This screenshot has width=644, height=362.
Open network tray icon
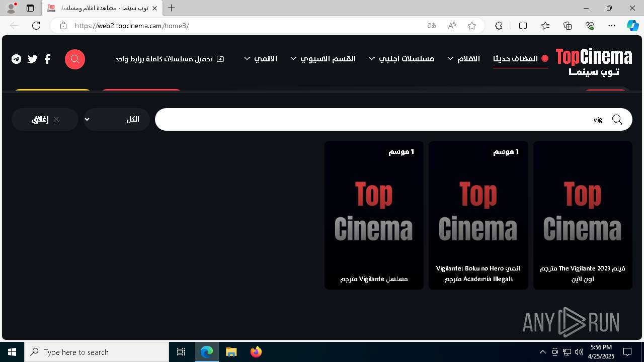pos(567,352)
